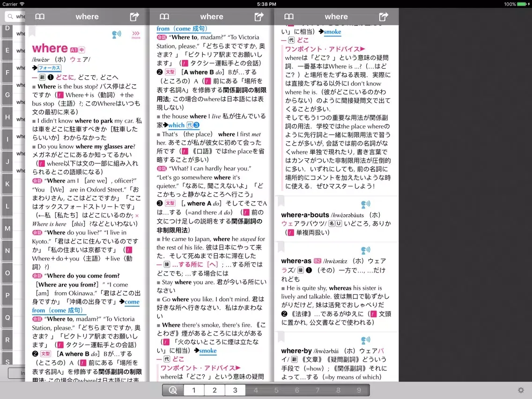
Task: Tap the pink 'more' arrows icon
Action: (x=136, y=35)
